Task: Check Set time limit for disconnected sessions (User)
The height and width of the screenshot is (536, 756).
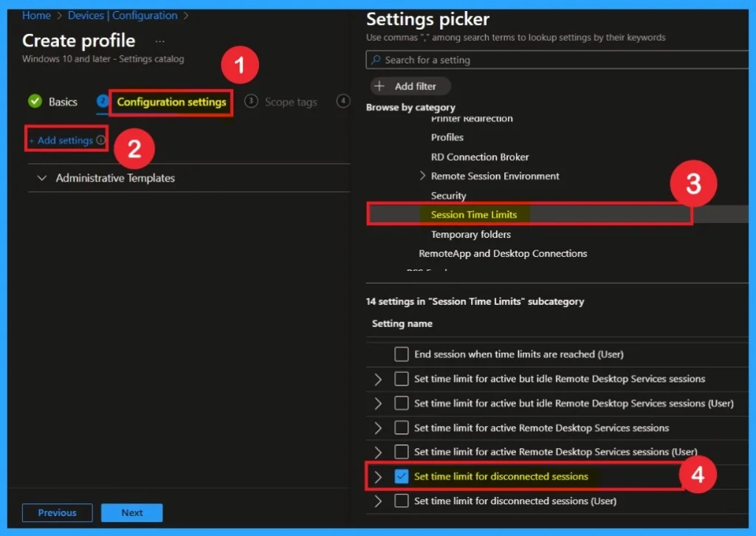Action: [x=401, y=501]
